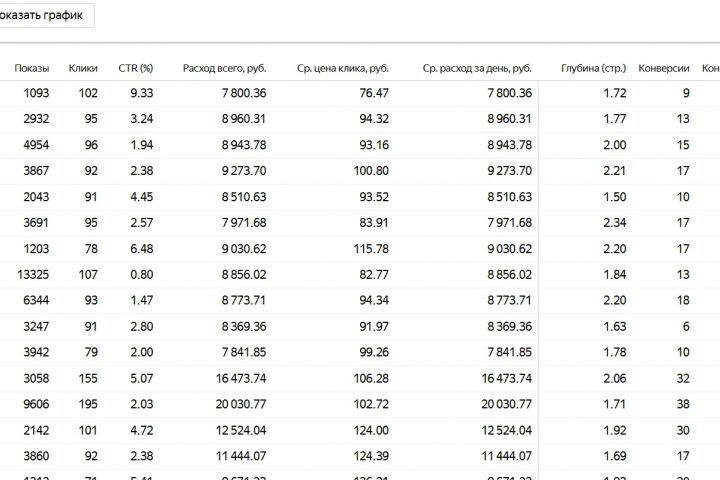Sort by Расход всего, руб. header

pos(225,68)
